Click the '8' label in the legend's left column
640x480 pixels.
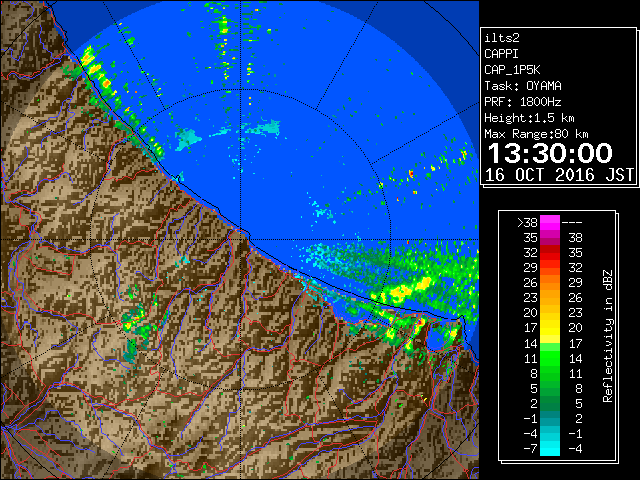click(534, 373)
